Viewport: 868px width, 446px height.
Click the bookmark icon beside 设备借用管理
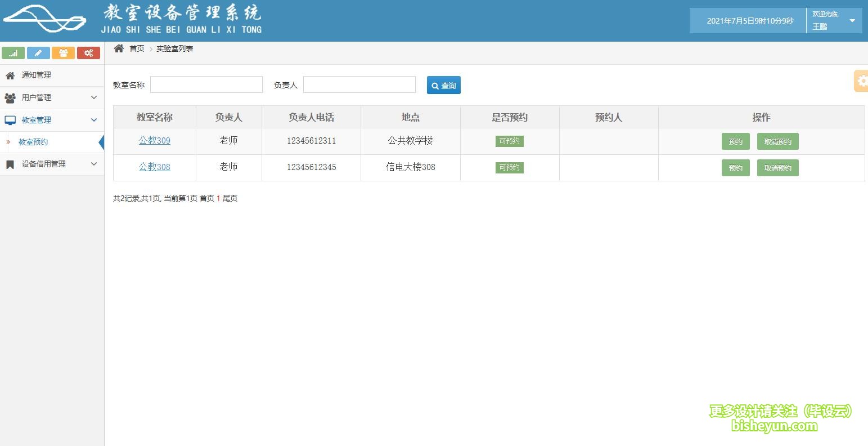[10, 164]
